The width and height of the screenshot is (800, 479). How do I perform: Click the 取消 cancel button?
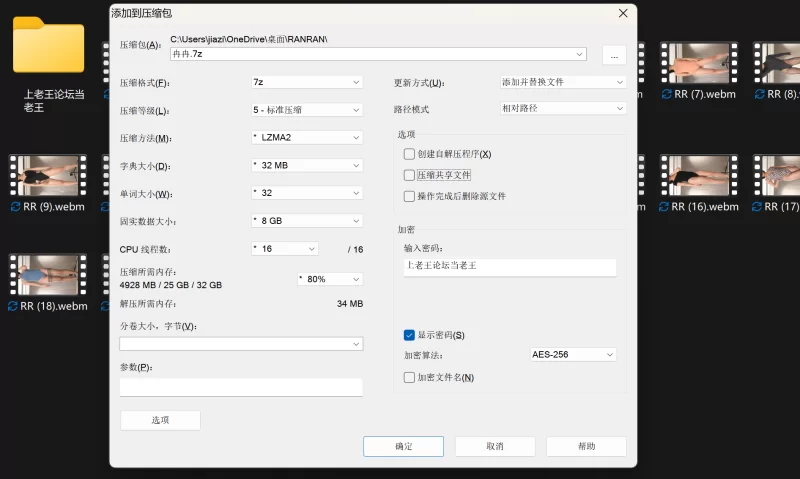pos(495,446)
